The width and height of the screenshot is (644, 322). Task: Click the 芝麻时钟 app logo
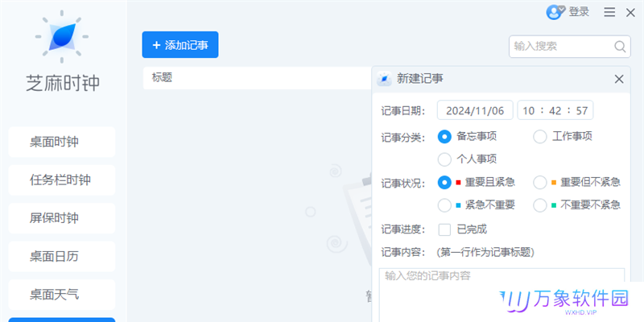(62, 36)
